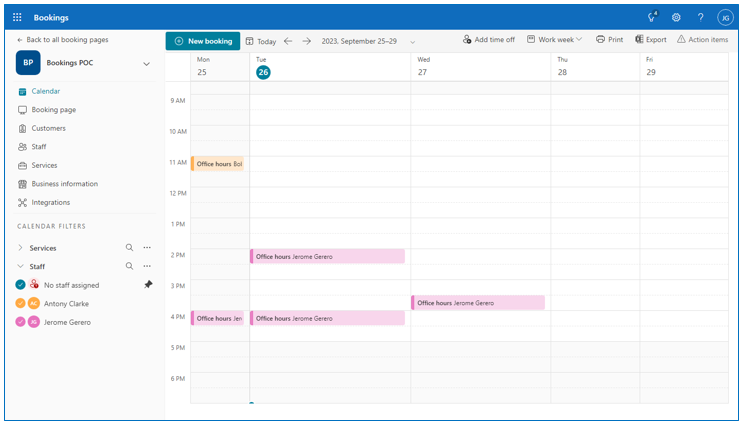743x423 pixels.
Task: Go to previous week arrow
Action: tap(288, 41)
